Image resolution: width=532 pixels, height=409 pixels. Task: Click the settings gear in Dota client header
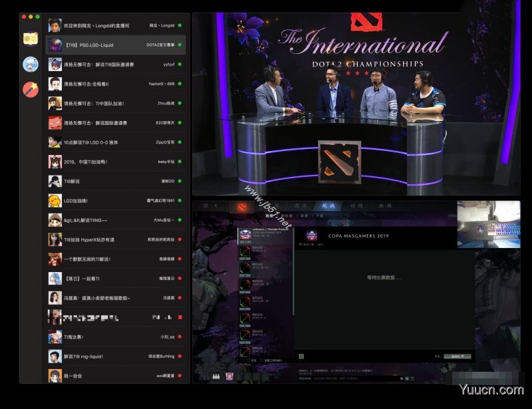pos(205,206)
